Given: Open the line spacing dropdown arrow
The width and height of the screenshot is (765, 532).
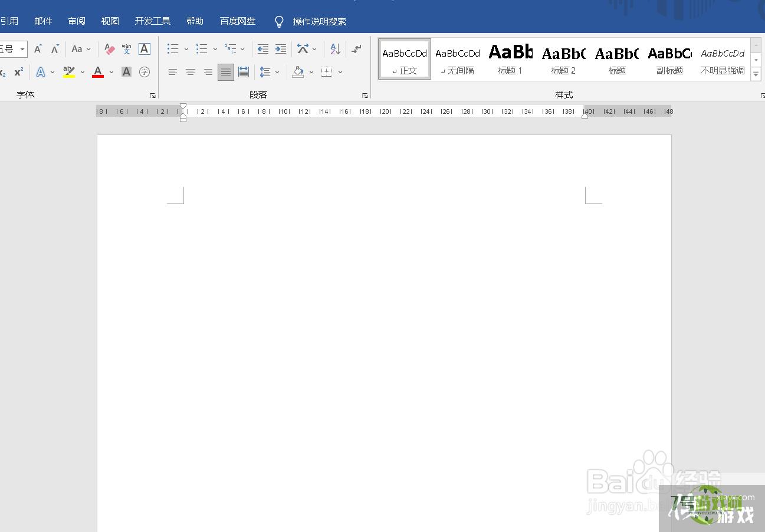Looking at the screenshot, I should 277,72.
